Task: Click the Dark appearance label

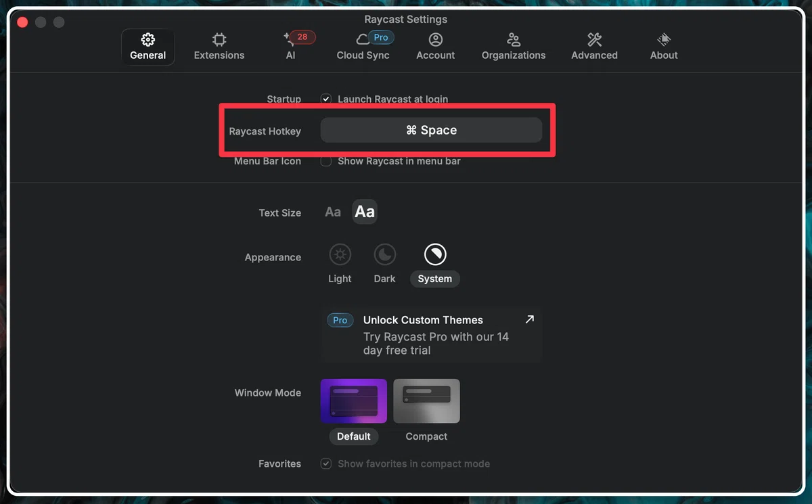Action: pos(384,279)
